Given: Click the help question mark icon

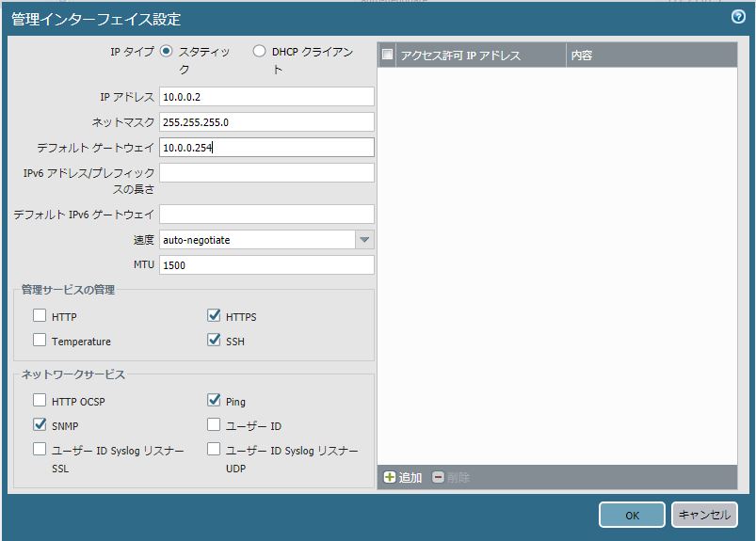Looking at the screenshot, I should point(738,17).
